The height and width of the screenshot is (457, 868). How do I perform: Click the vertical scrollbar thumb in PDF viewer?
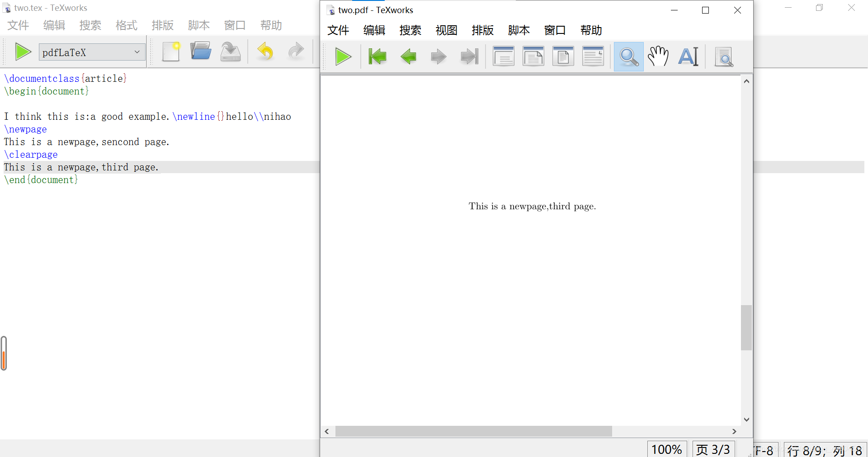746,328
